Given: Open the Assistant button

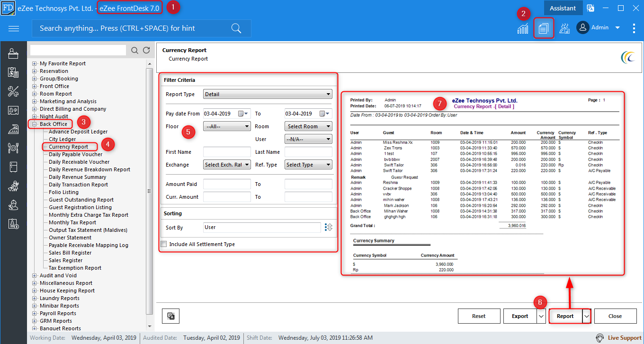Looking at the screenshot, I should coord(563,8).
